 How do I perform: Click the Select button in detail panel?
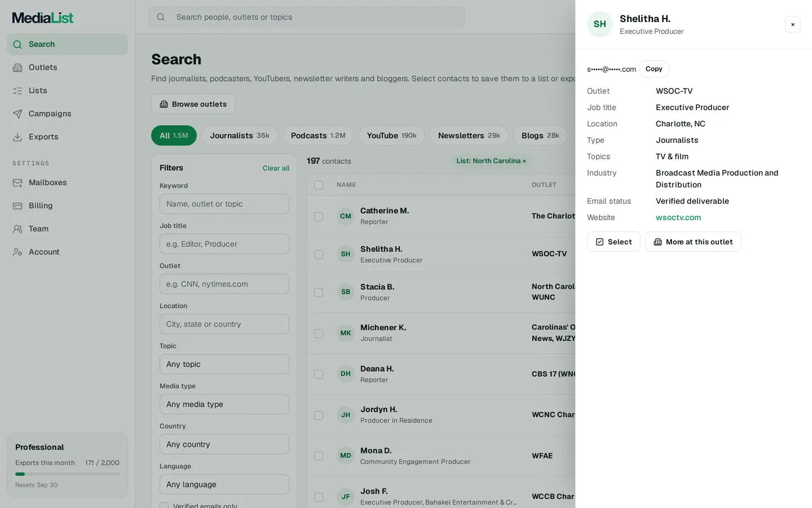tap(614, 242)
